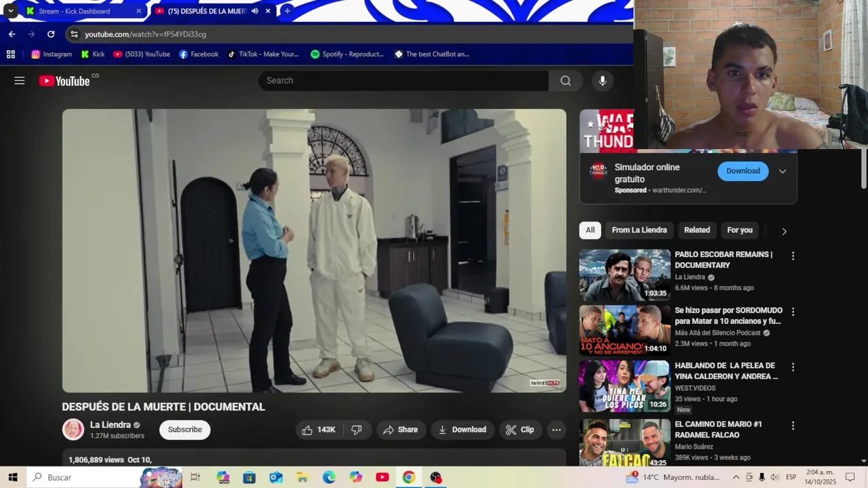Select the For you filter chip
This screenshot has width=868, height=488.
tap(740, 230)
